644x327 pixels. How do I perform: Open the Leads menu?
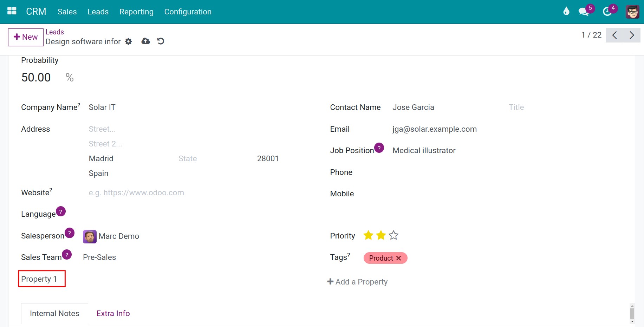98,12
